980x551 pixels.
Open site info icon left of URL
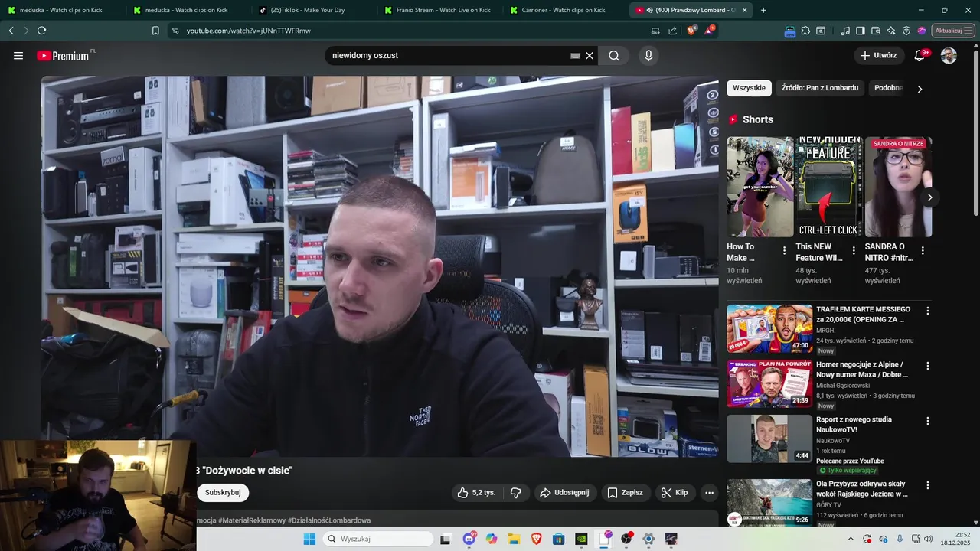175,31
